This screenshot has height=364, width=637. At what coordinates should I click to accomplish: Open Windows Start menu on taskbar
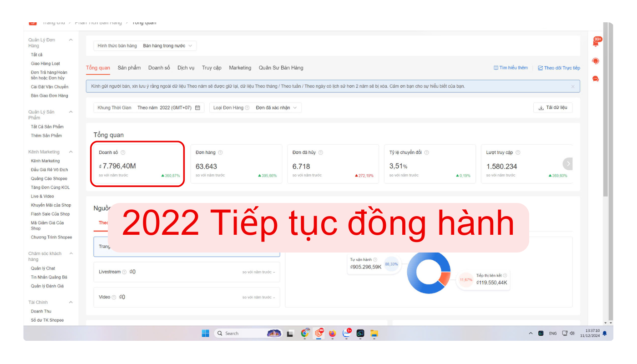tap(206, 334)
